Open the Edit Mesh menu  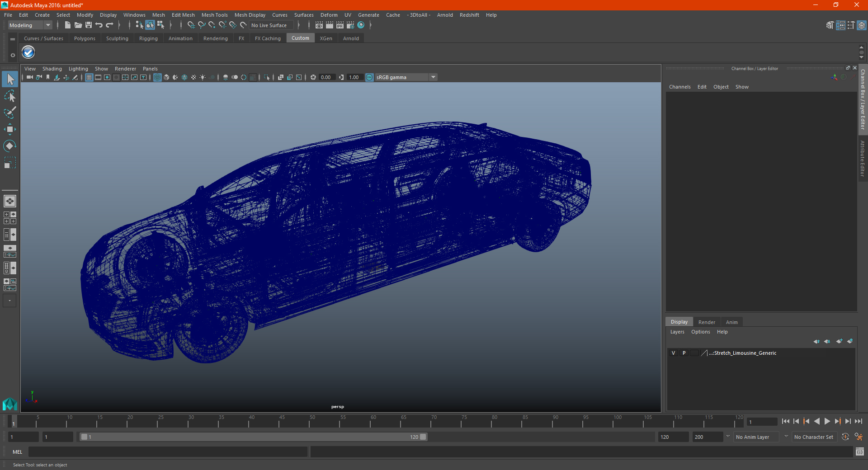coord(183,15)
